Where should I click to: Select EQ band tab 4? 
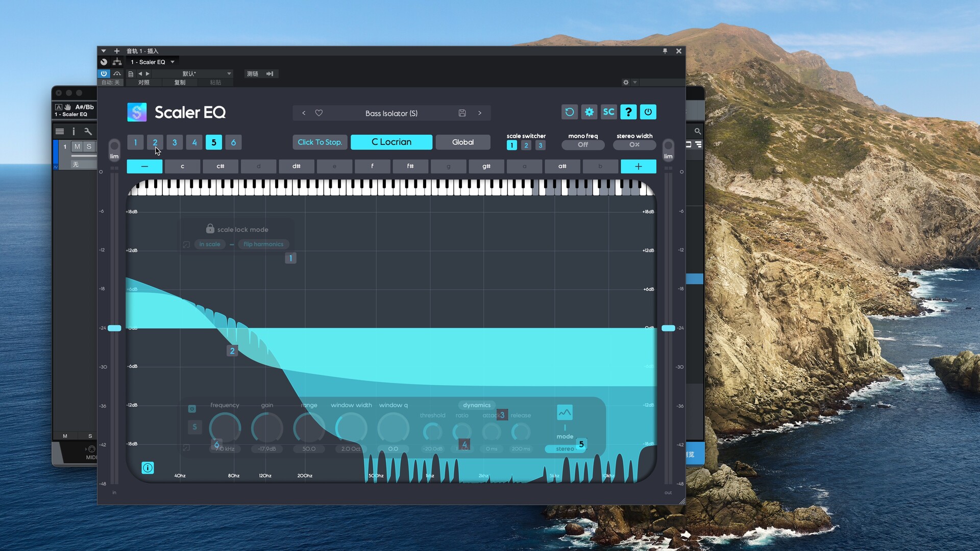click(x=194, y=142)
